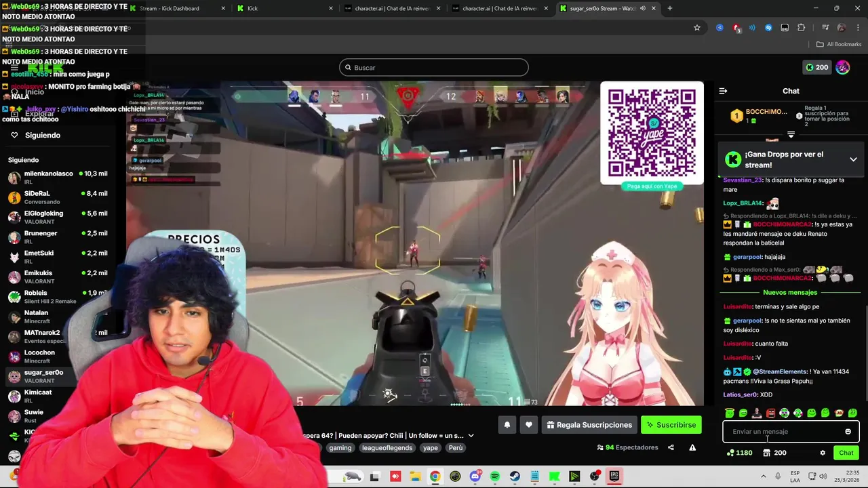Image resolution: width=868 pixels, height=488 pixels.
Task: Click username Latios_ser0 in chat
Action: 741,394
